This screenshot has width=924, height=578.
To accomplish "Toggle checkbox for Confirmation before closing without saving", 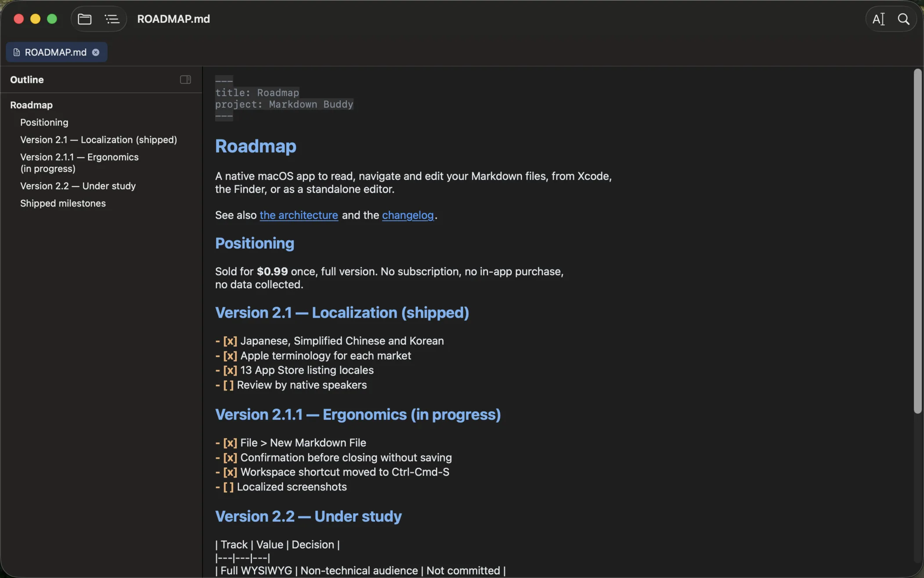I will tap(230, 458).
